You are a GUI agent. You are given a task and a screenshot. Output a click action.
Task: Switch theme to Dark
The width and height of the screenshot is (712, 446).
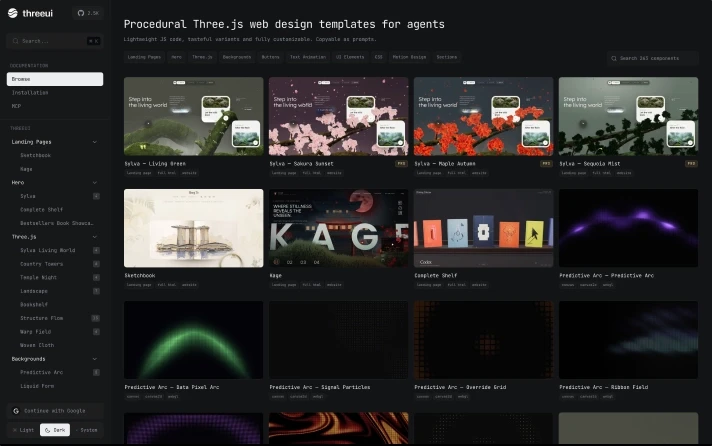coord(55,430)
